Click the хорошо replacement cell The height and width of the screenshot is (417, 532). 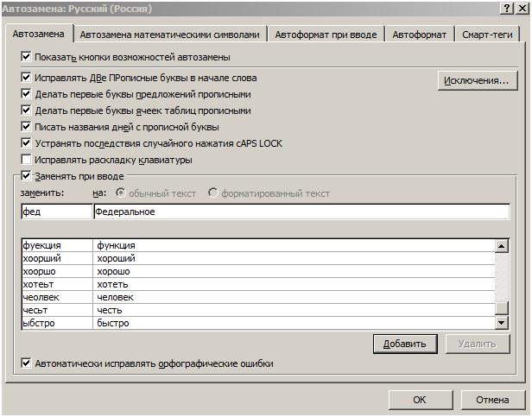pos(294,271)
